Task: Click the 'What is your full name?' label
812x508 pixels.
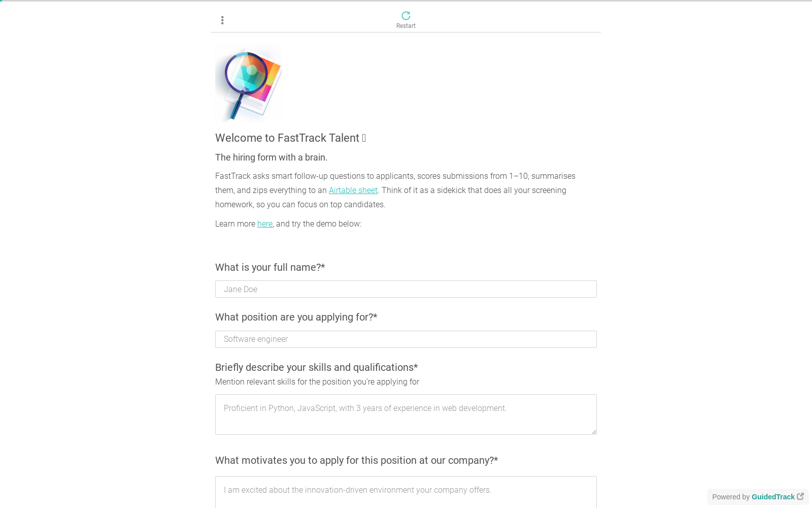Action: [270, 267]
